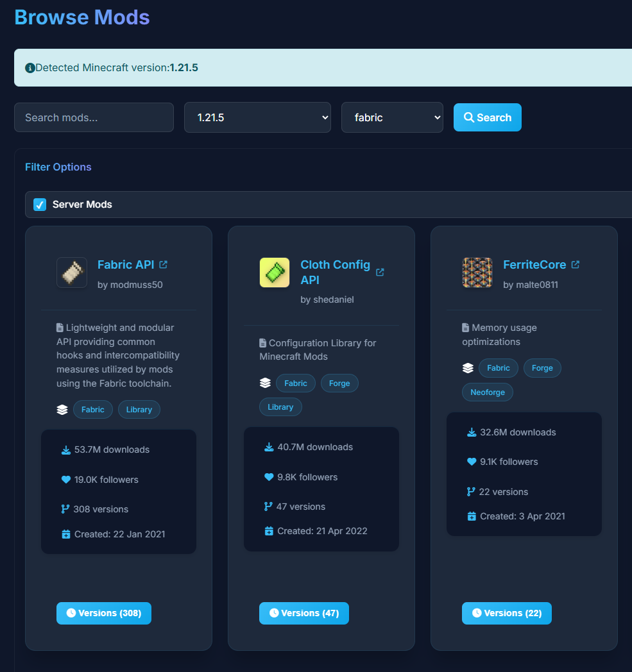632x672 pixels.
Task: Click the FerriteCore mod icon
Action: pos(477,273)
